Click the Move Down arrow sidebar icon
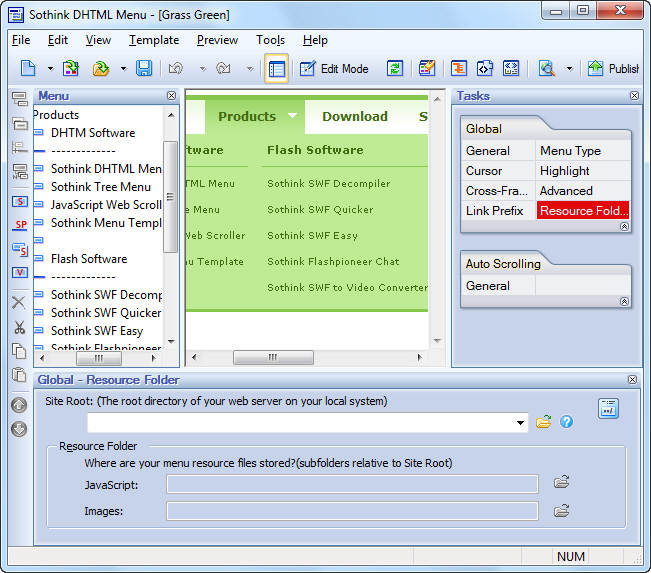Screen dimensions: 651x573 [19, 429]
